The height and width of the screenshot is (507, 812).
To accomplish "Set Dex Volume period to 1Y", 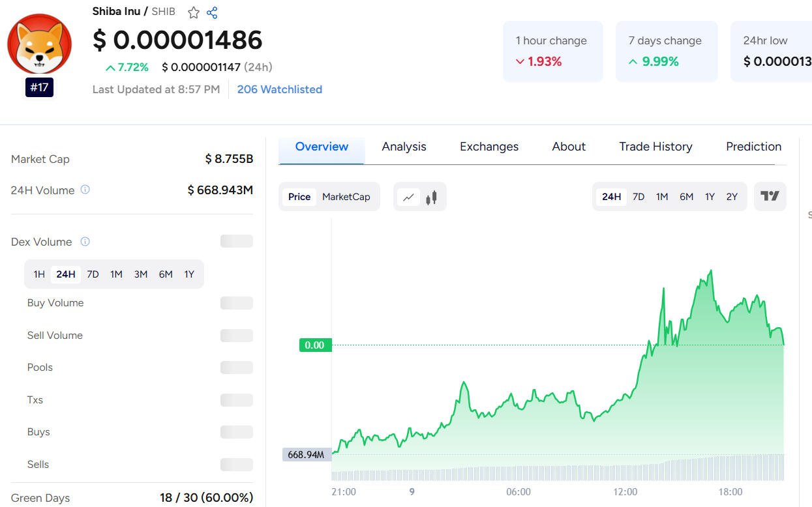I will pos(189,274).
